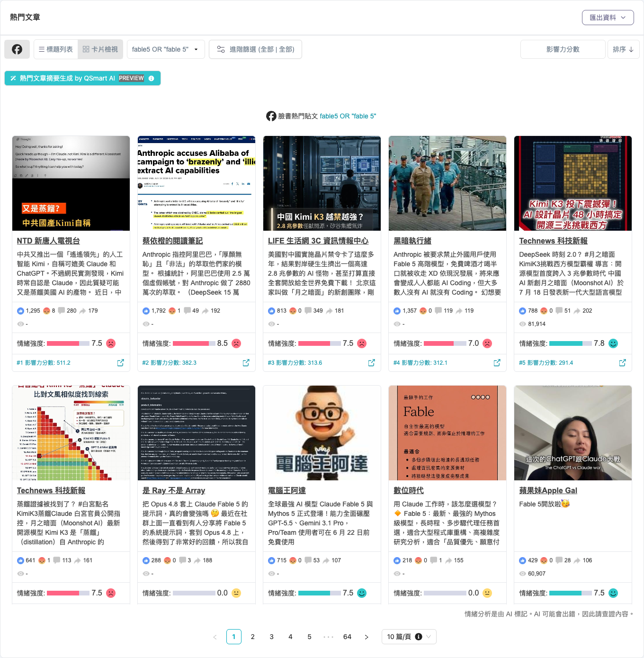Open 電腦王阿達 post thumbnail image

pyautogui.click(x=322, y=433)
